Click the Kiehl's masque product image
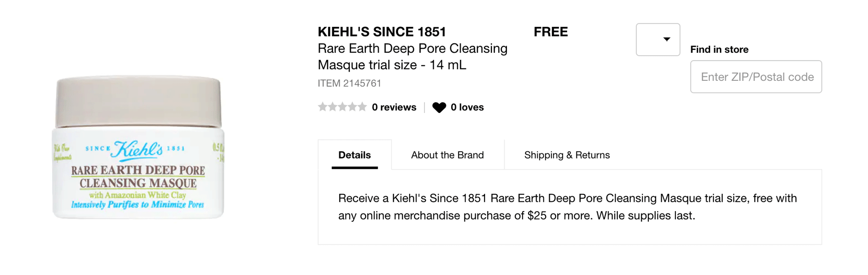 (x=138, y=147)
